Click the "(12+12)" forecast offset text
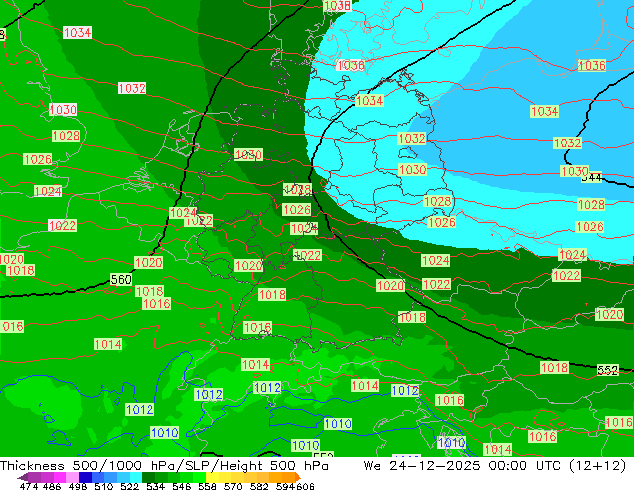 (x=598, y=466)
